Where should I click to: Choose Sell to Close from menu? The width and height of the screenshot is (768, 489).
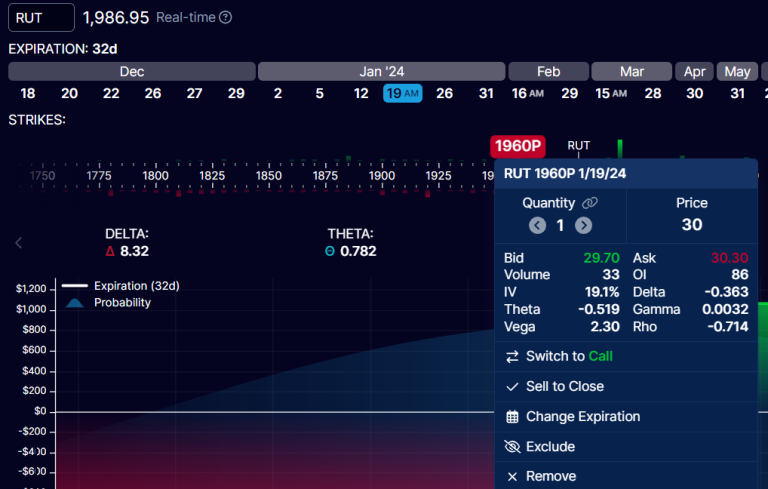564,386
